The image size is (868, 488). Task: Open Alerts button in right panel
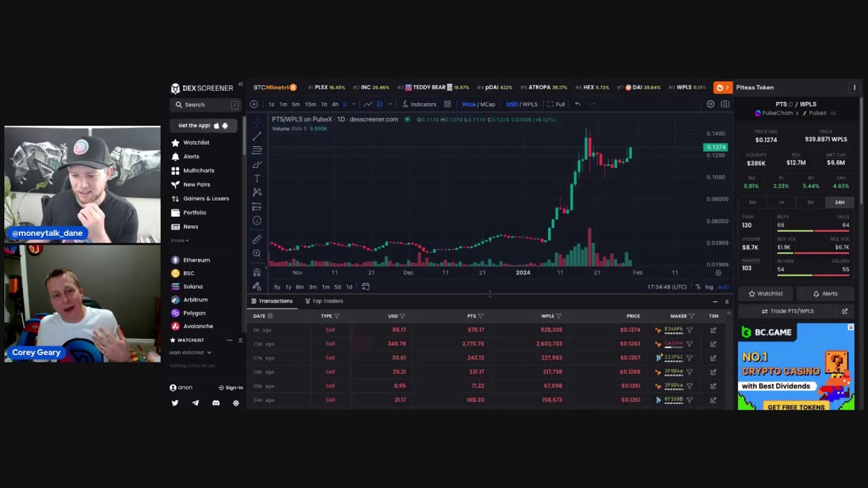click(825, 293)
